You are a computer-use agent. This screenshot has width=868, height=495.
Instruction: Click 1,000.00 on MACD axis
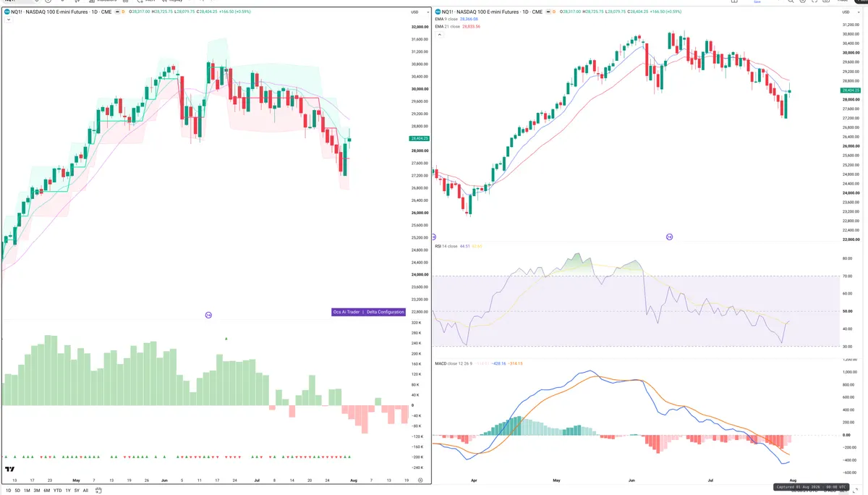(x=849, y=371)
